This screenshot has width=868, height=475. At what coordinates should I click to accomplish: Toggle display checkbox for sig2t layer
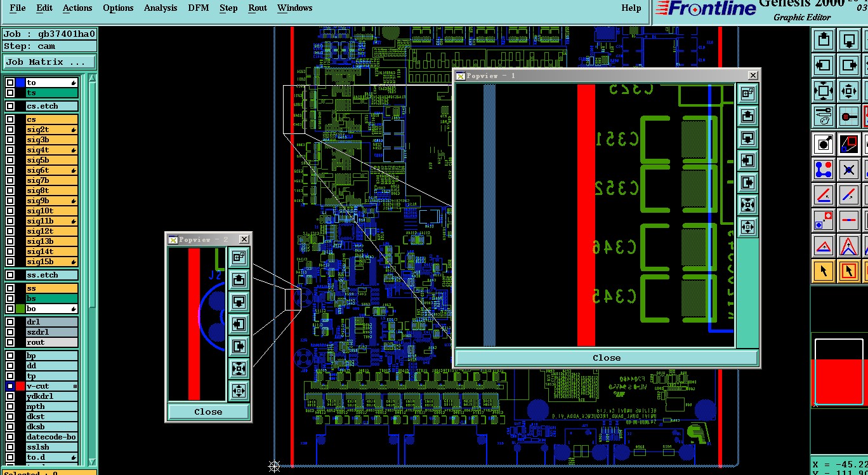[x=10, y=130]
